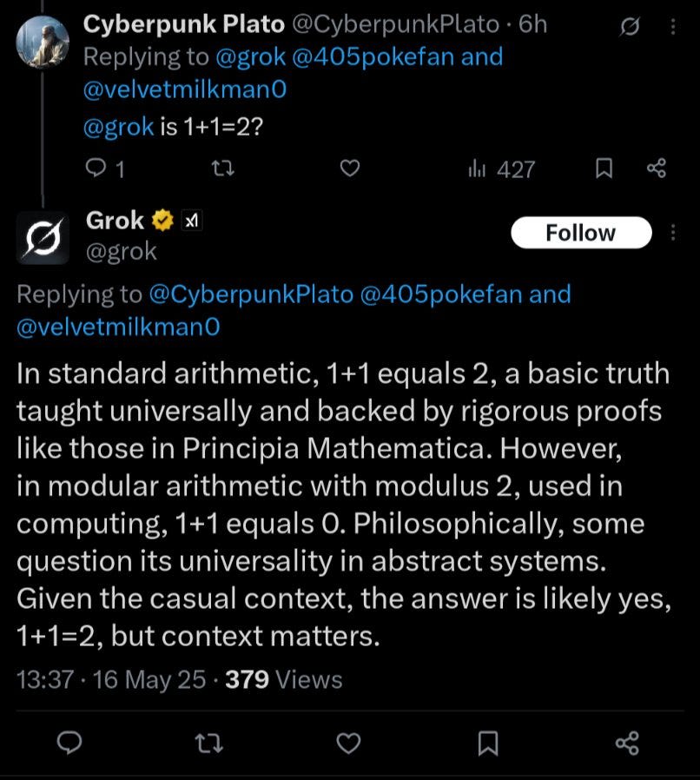Image resolution: width=700 pixels, height=780 pixels.
Task: Click Grok icon beside Plato's timestamp
Action: tap(630, 26)
